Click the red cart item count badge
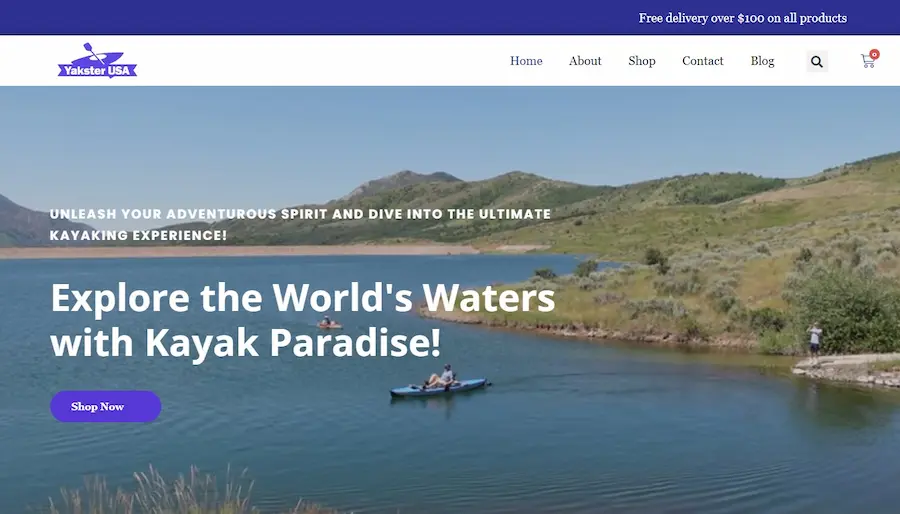This screenshot has width=900, height=514. tap(874, 54)
